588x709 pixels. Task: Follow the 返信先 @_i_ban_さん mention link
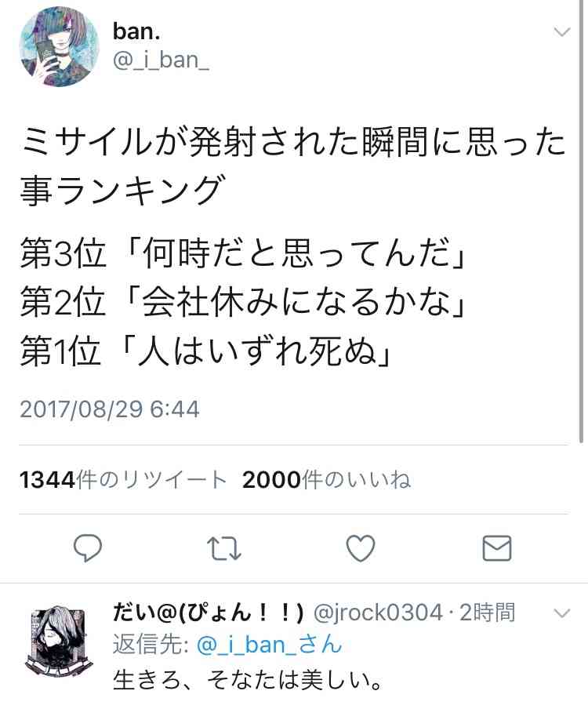coord(270,645)
